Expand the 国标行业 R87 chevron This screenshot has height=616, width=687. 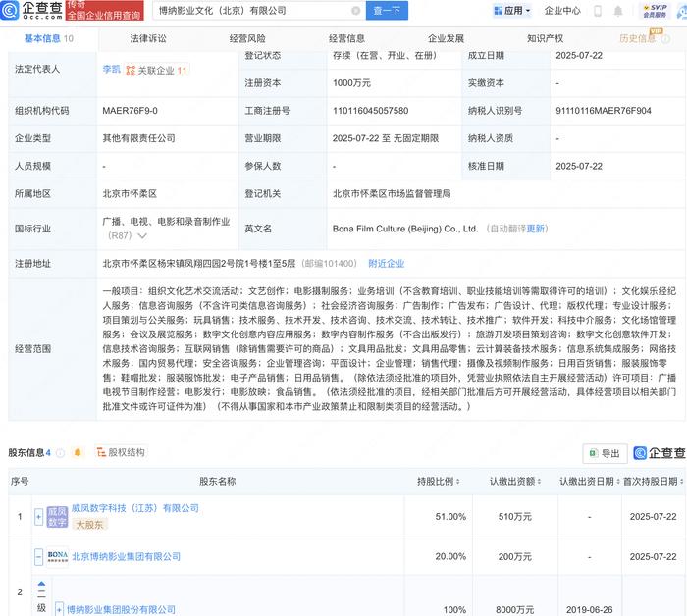(142, 236)
